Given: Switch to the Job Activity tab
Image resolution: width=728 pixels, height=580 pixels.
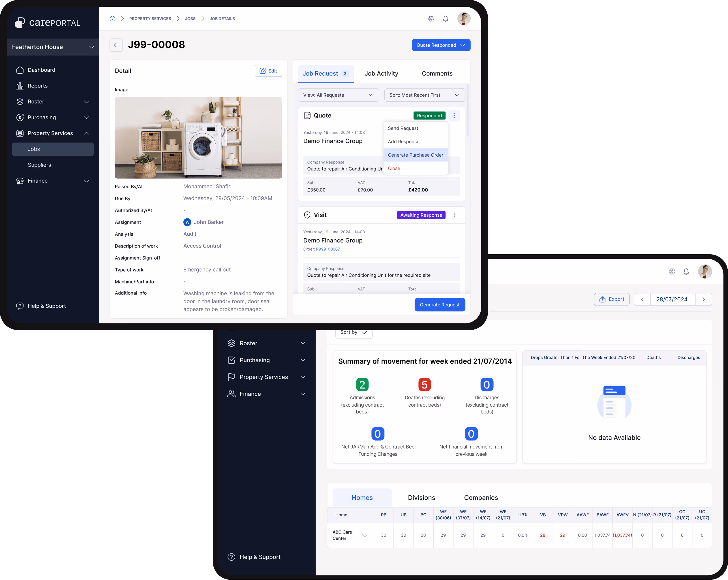Looking at the screenshot, I should 381,74.
